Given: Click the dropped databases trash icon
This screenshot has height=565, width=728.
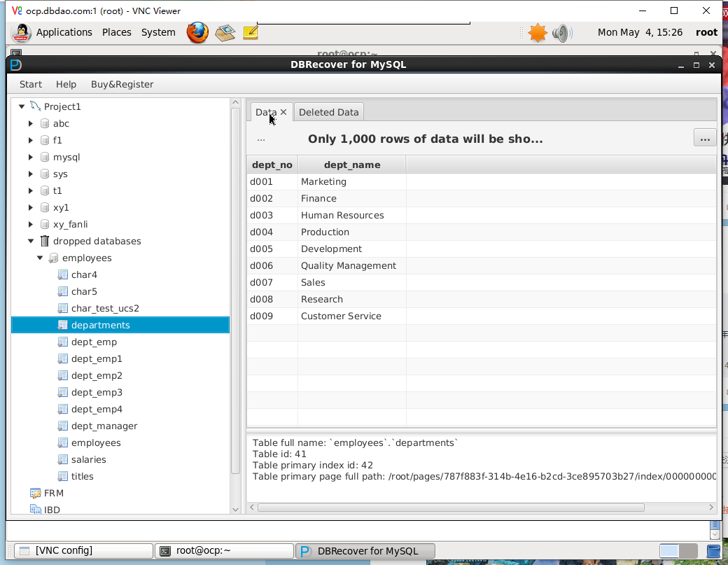Looking at the screenshot, I should coord(45,241).
